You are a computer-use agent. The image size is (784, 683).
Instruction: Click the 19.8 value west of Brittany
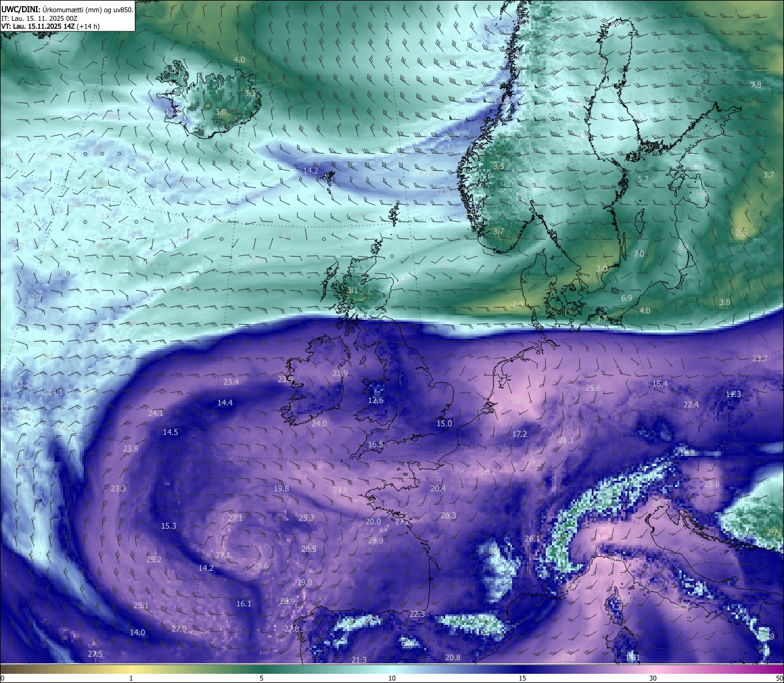[281, 488]
